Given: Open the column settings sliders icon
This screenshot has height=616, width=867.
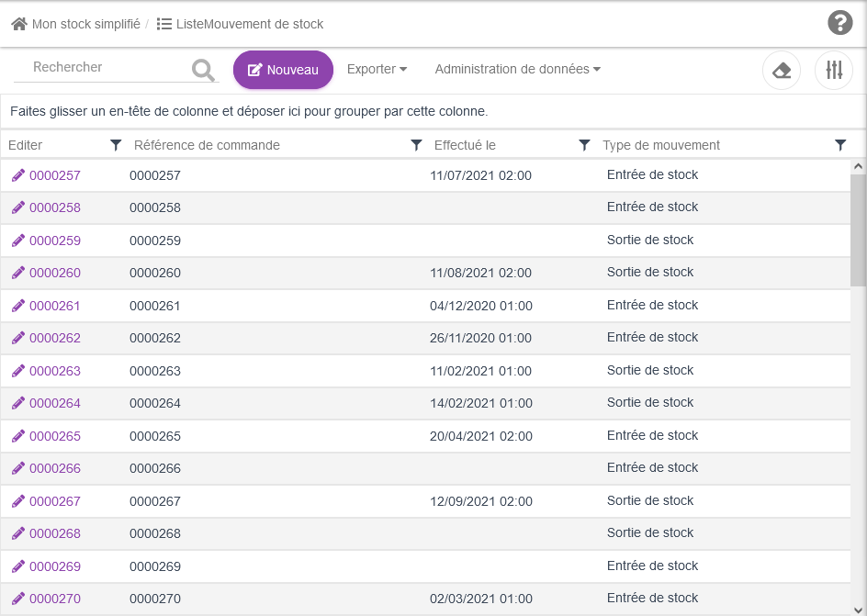Looking at the screenshot, I should coord(834,71).
